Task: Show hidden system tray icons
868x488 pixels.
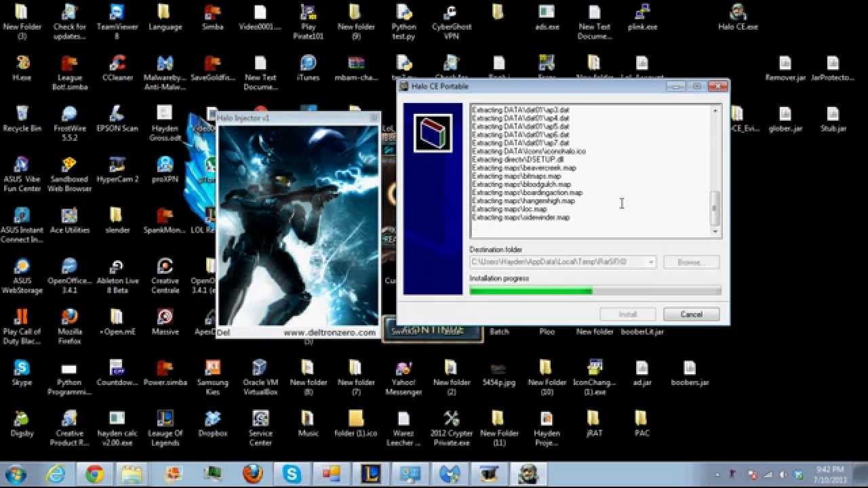Action: 717,474
